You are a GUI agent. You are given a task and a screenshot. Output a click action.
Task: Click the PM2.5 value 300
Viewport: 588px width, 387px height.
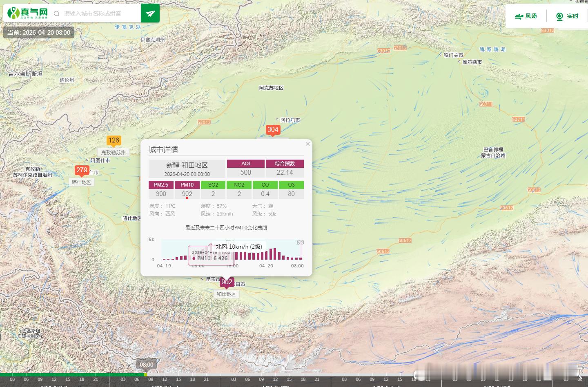pyautogui.click(x=161, y=194)
